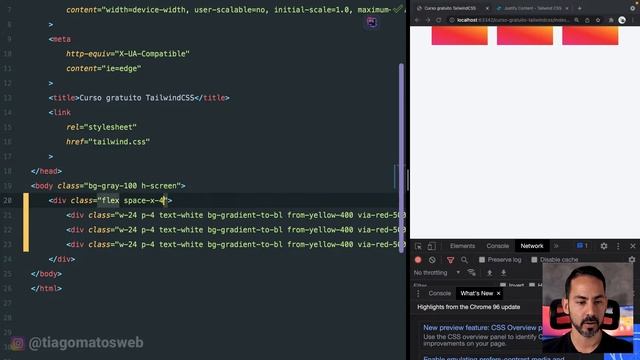Click on the title text Curso gratuito TailwindCSS
Screen dimensions: 640x360
(137, 98)
